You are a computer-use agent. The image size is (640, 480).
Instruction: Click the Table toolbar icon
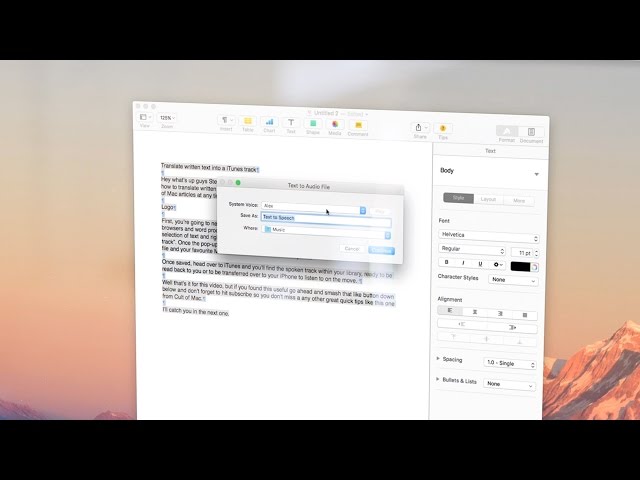248,123
